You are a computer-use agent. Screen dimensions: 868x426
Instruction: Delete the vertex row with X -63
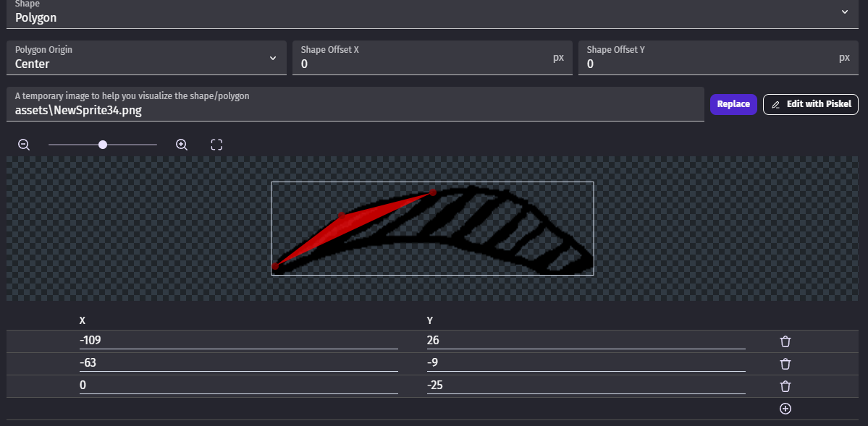(x=785, y=364)
